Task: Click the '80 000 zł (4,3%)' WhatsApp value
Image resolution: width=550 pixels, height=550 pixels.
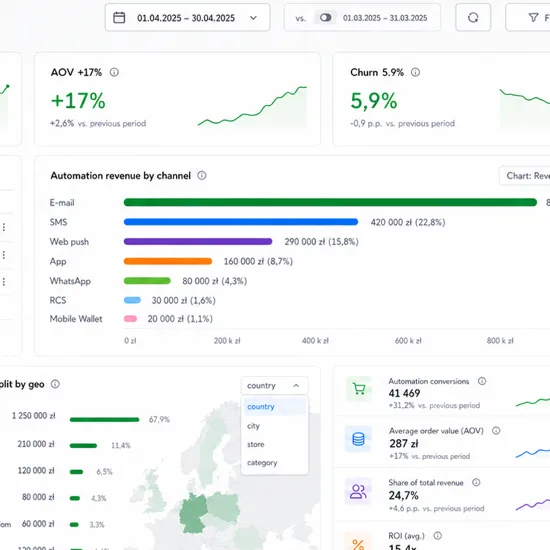Action: [x=215, y=281]
